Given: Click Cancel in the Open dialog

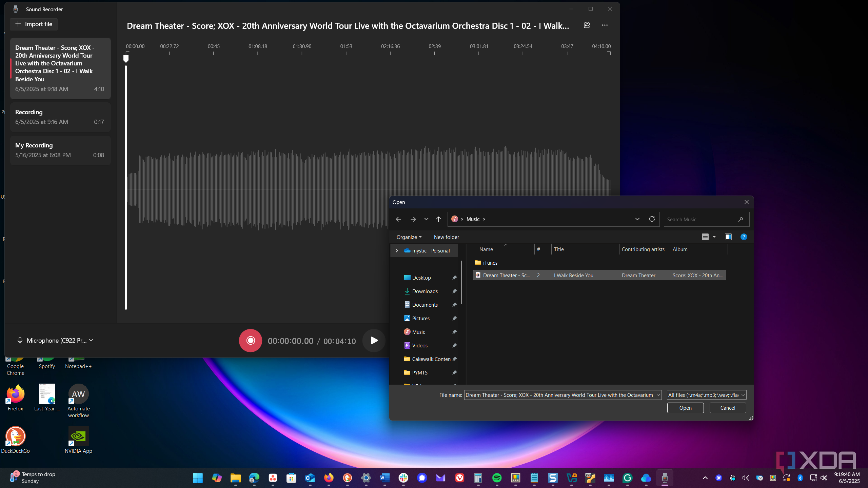Looking at the screenshot, I should tap(728, 408).
